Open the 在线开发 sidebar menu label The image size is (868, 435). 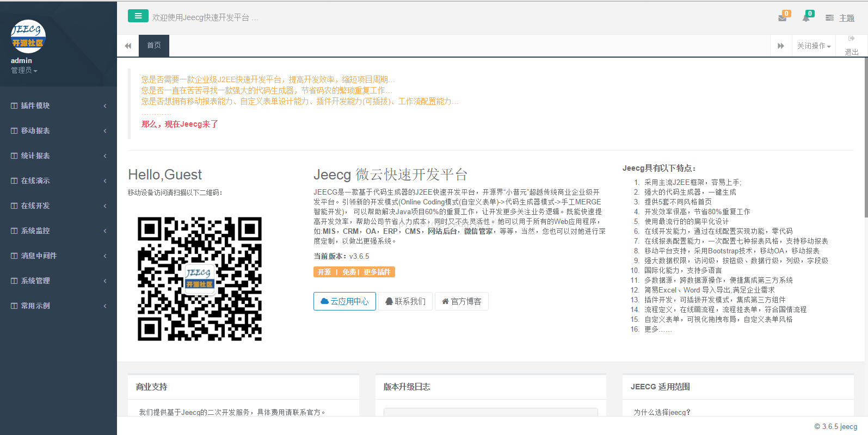point(35,206)
